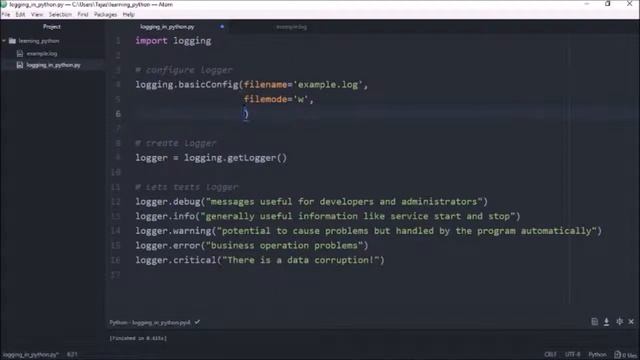Change encoding via UTF-8 status item
This screenshot has height=360, width=640.
click(573, 354)
